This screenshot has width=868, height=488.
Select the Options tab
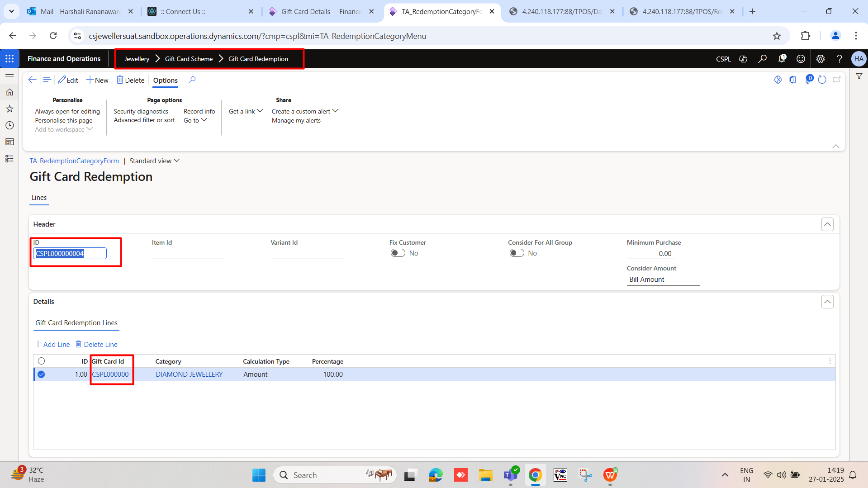166,81
